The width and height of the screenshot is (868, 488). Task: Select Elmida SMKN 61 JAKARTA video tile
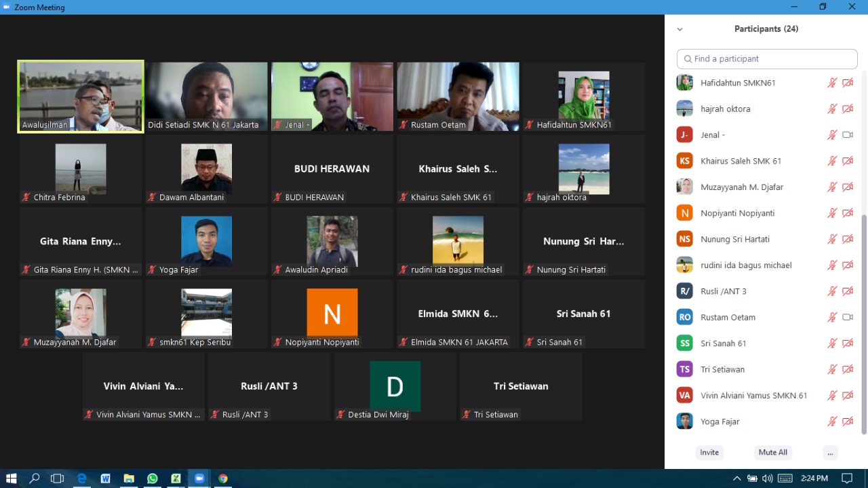click(458, 314)
